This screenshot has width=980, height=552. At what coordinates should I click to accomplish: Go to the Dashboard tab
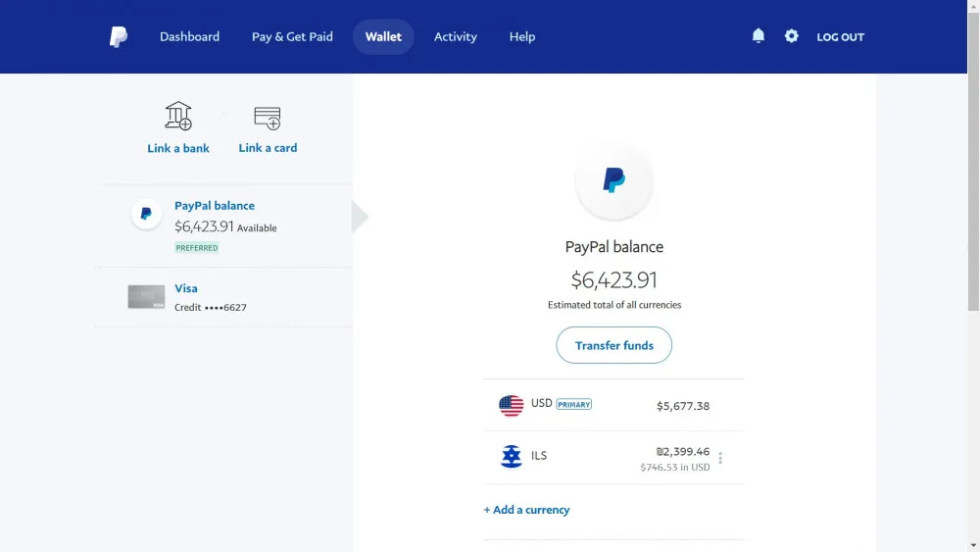tap(189, 37)
